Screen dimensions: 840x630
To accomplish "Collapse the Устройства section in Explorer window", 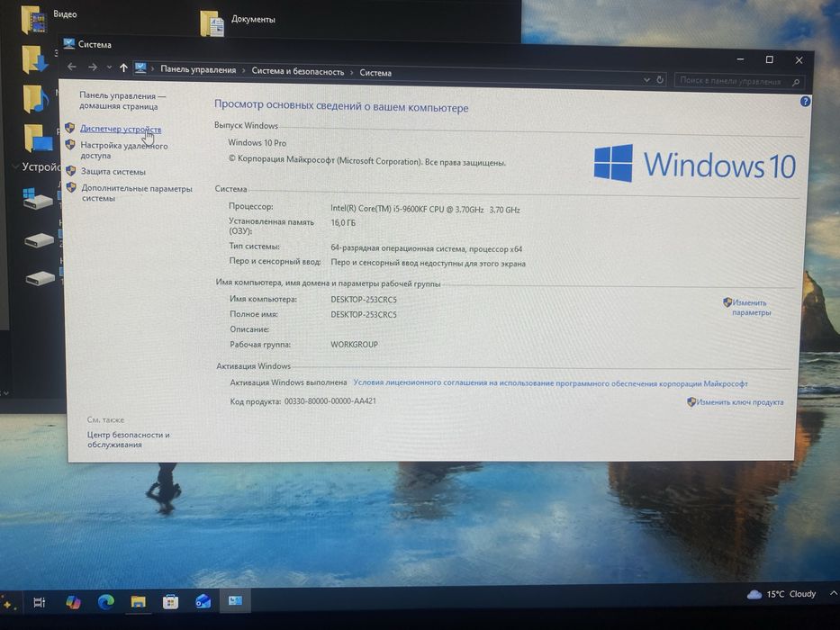I will tap(15, 166).
